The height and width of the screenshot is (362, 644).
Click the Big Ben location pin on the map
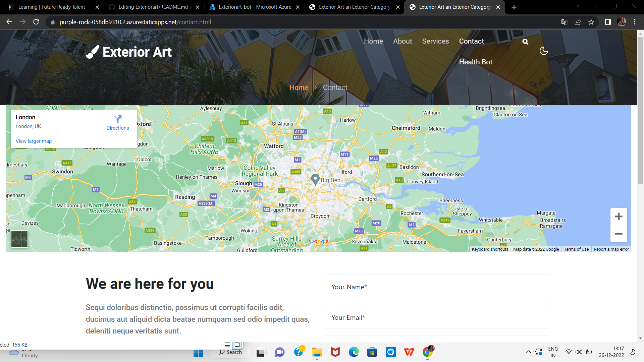pyautogui.click(x=315, y=179)
